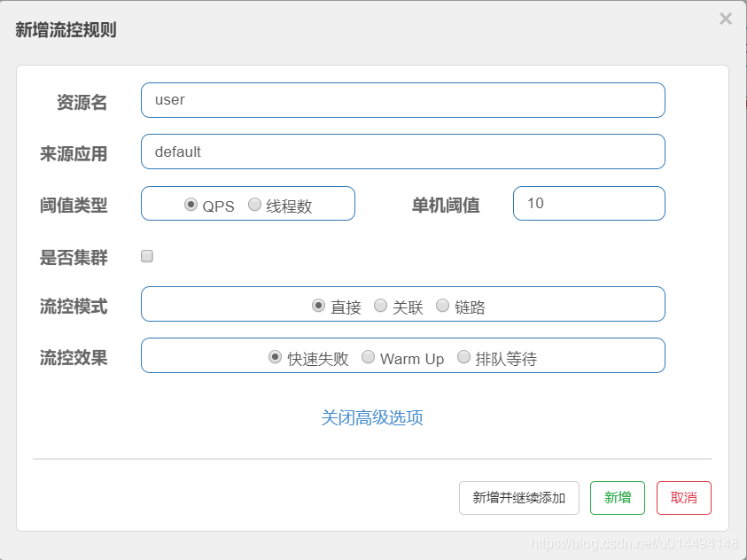
Task: Select the QPS threshold type radio button
Action: point(191,203)
